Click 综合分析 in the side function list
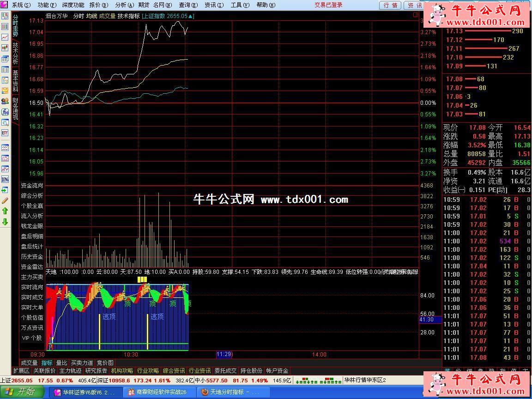Image resolution: width=532 pixels, height=399 pixels. point(32,196)
